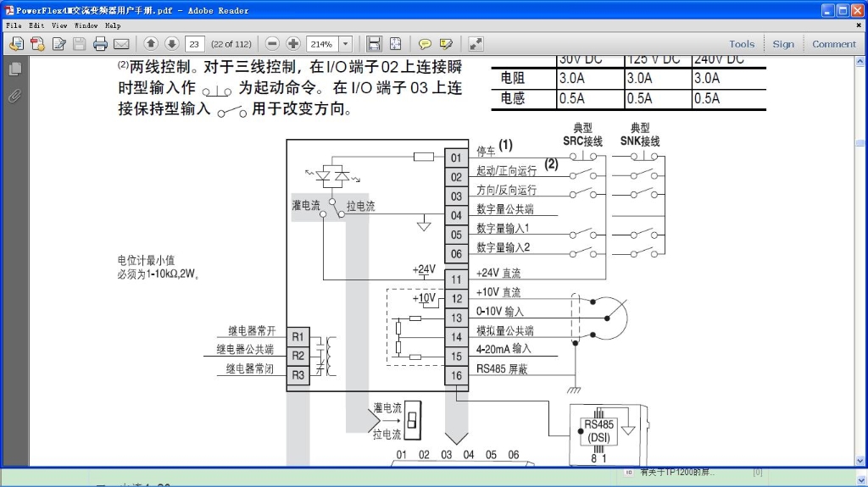Maximize the Adobe Reader window
Screen dimensions: 868x487
[x=843, y=10]
